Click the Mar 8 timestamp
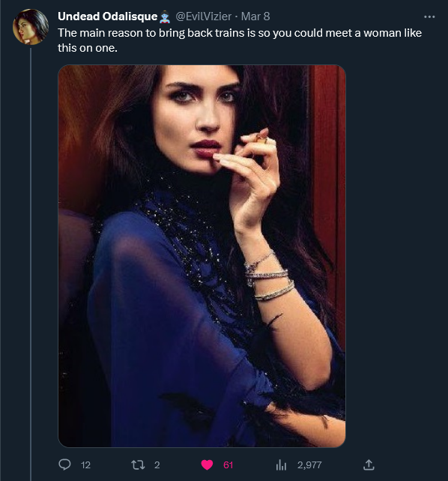 tap(255, 16)
